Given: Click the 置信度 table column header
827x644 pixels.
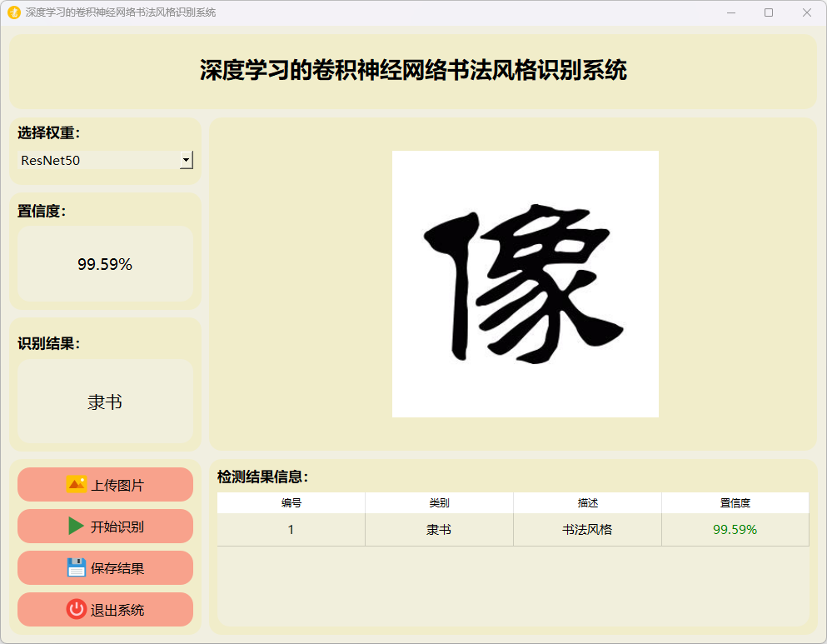Looking at the screenshot, I should 735,503.
